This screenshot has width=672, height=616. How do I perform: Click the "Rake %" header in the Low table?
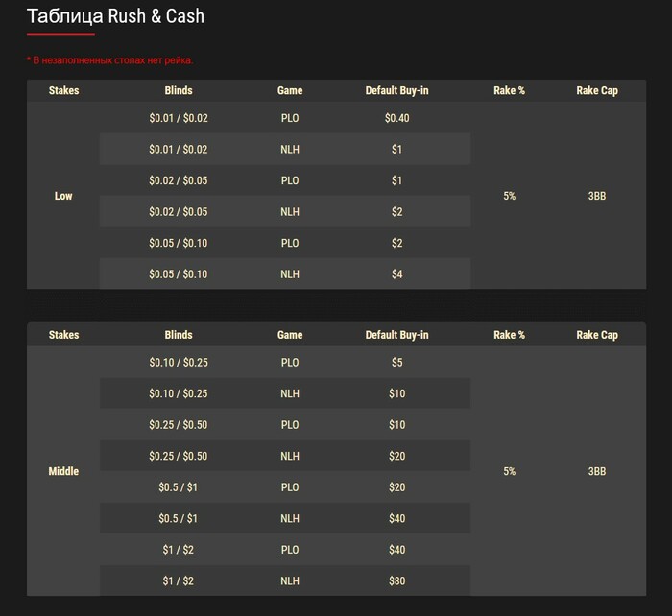tap(509, 91)
